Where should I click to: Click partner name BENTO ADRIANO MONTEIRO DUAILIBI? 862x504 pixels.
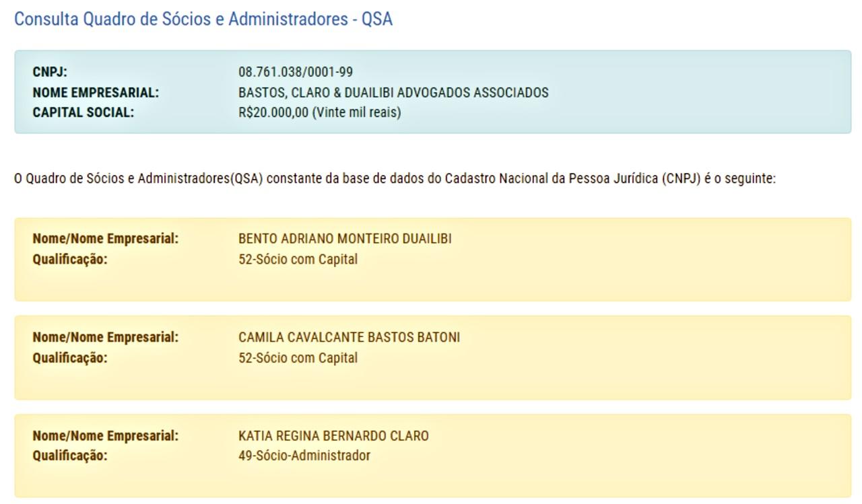click(345, 239)
